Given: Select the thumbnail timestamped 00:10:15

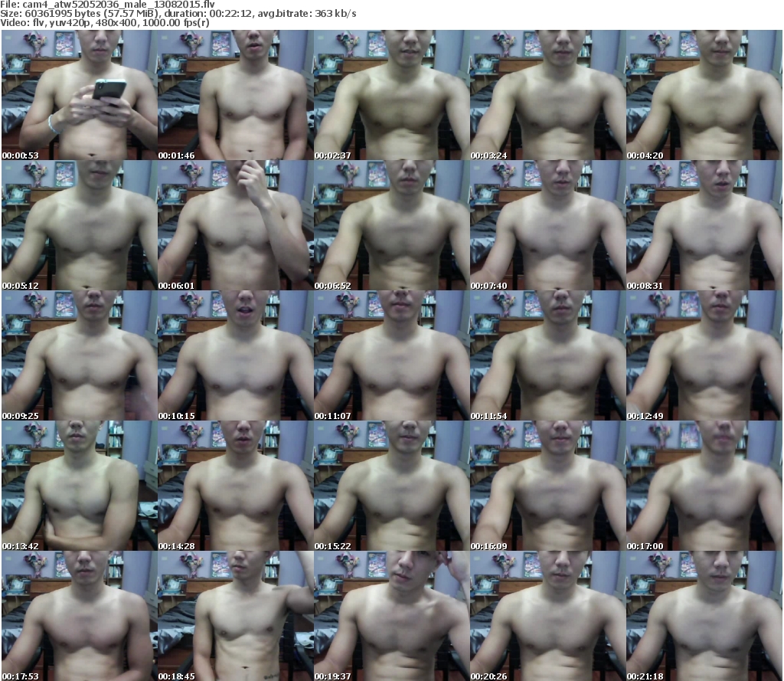Looking at the screenshot, I should coord(236,355).
